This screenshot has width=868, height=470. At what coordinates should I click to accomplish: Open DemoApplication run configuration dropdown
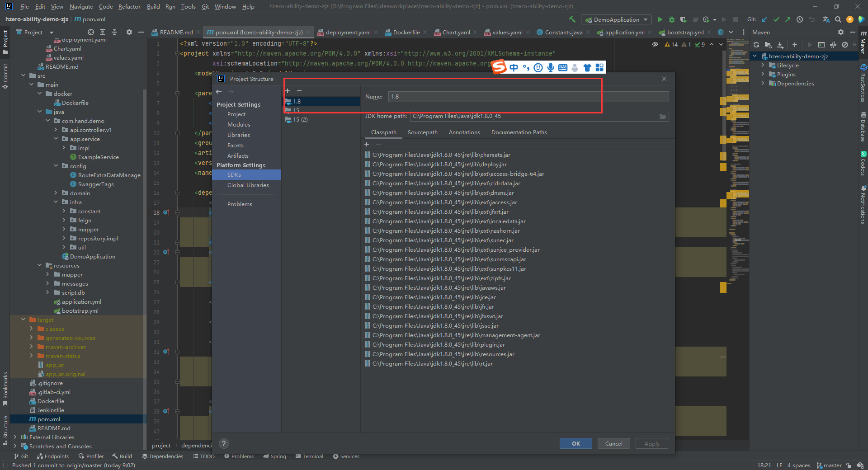(617, 19)
